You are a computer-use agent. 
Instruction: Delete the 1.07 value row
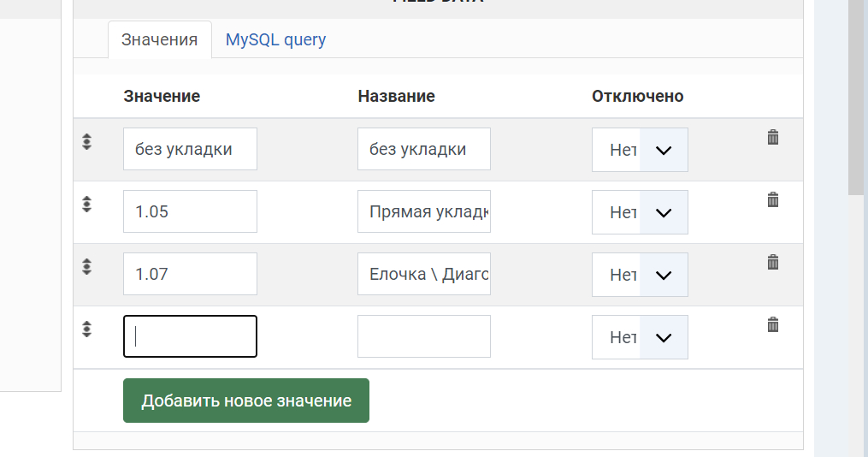(x=773, y=262)
